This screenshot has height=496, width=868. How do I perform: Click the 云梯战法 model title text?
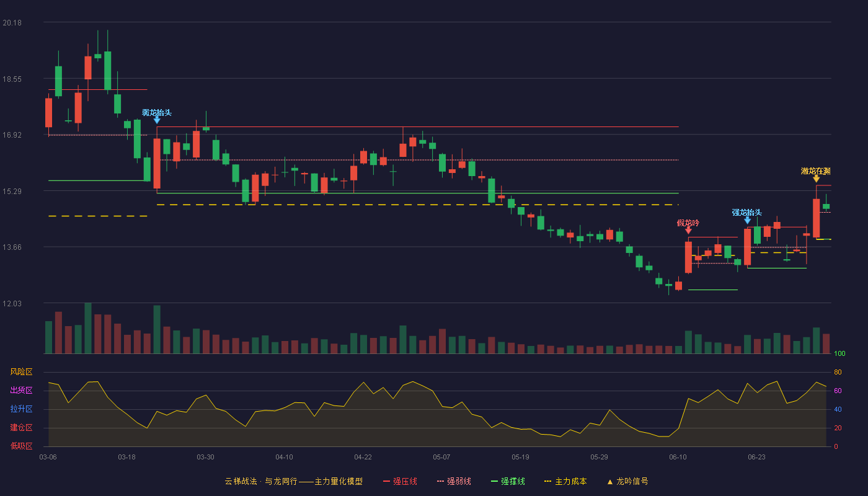(294, 481)
